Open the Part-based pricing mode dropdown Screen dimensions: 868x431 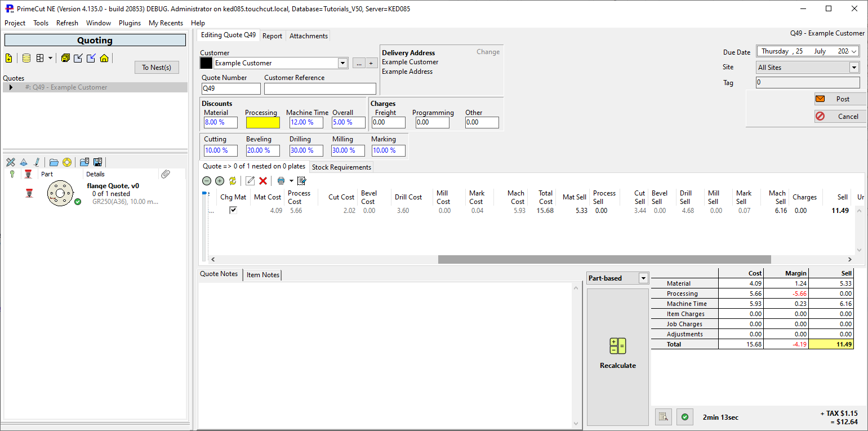point(643,278)
